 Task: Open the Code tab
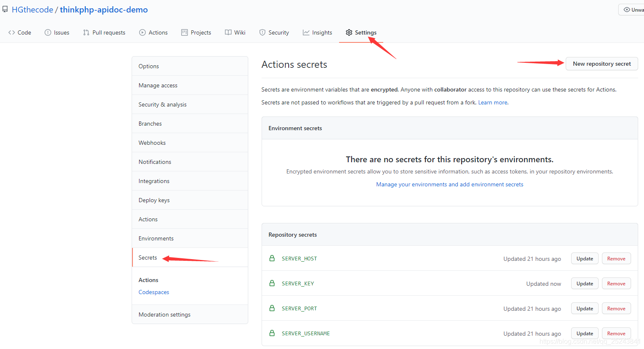click(x=20, y=32)
